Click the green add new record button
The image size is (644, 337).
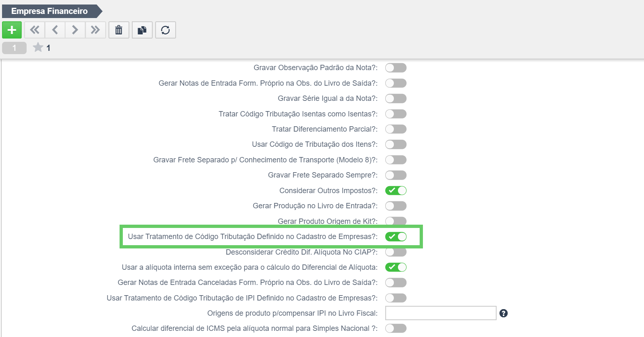point(12,30)
